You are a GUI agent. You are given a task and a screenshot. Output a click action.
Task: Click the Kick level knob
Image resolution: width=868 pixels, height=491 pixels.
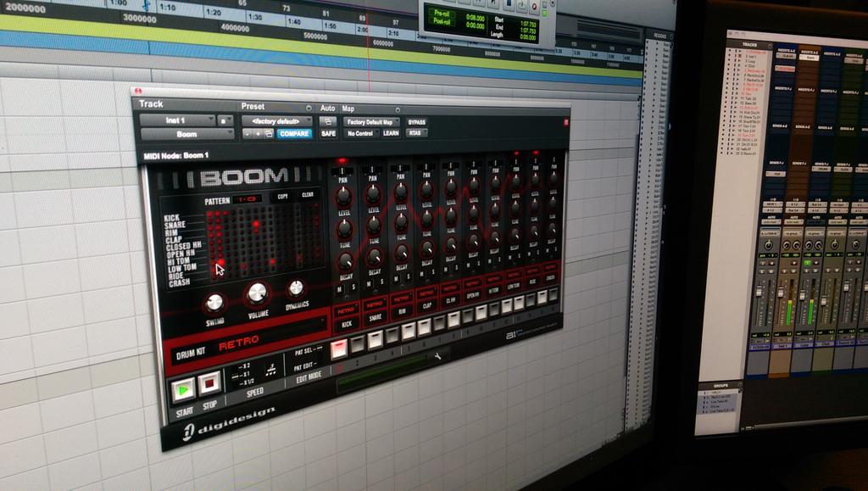(344, 195)
